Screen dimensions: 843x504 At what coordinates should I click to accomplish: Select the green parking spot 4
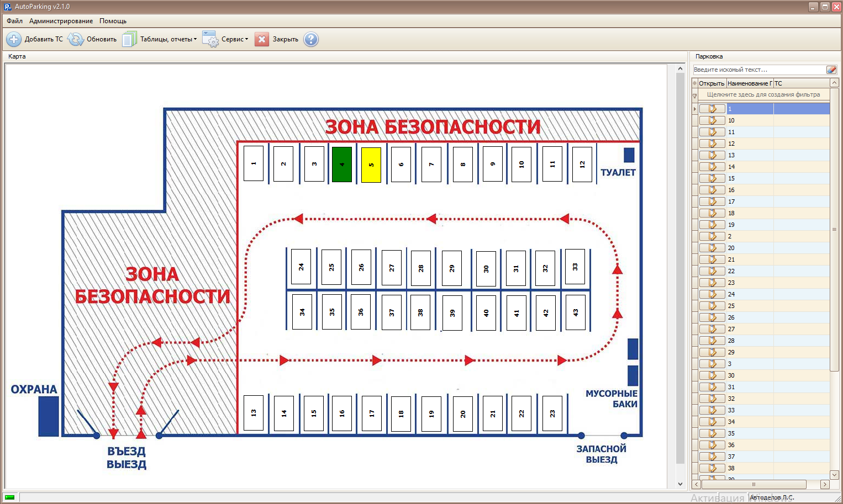pyautogui.click(x=342, y=165)
